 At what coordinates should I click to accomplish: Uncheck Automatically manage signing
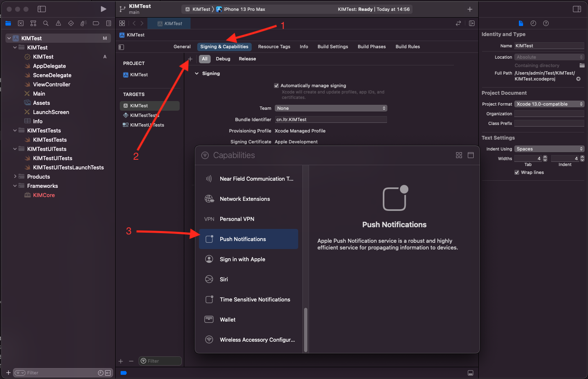[x=276, y=86]
